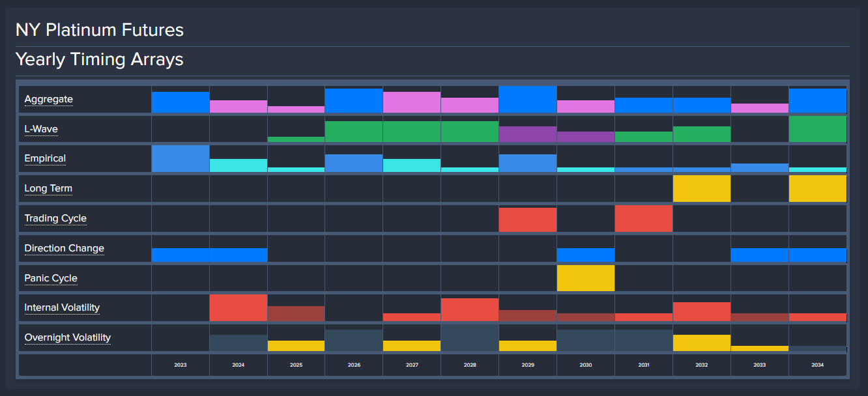Select the red Trading Cycle bar for 2029
This screenshot has height=396, width=868.
tap(527, 219)
